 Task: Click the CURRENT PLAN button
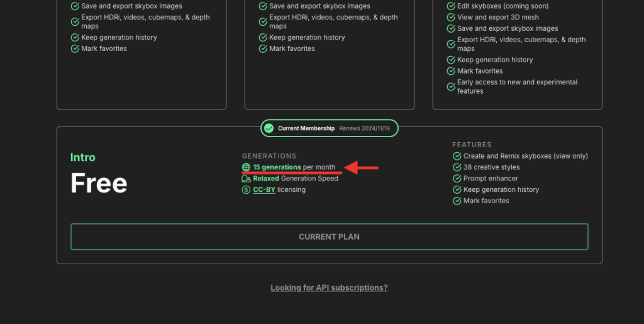(329, 237)
